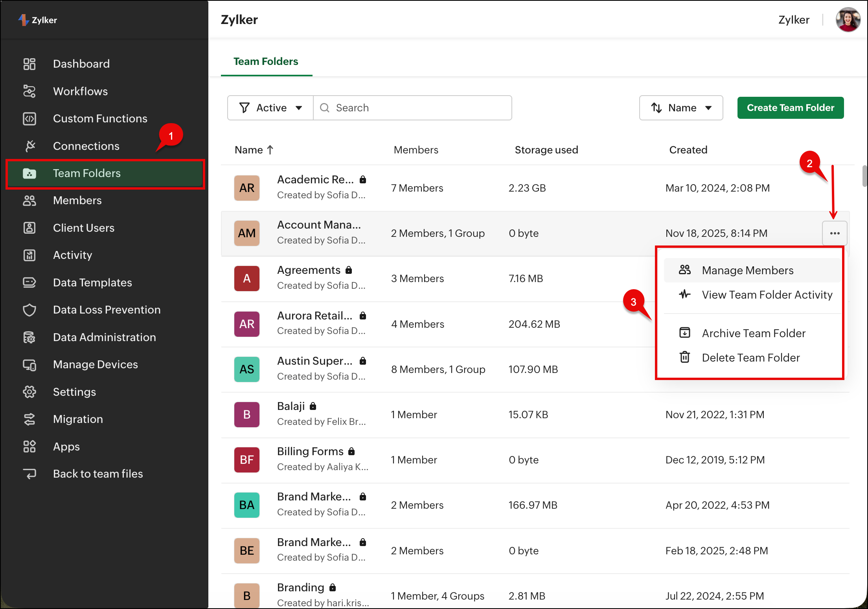Viewport: 868px width, 609px height.
Task: Click Delete Team Folder menu entry
Action: [x=750, y=358]
